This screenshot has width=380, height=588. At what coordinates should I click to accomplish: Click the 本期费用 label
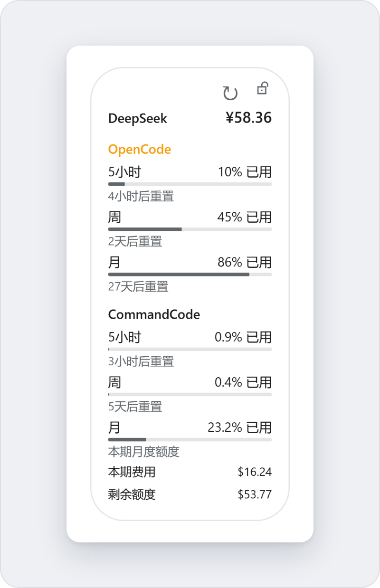tap(132, 472)
